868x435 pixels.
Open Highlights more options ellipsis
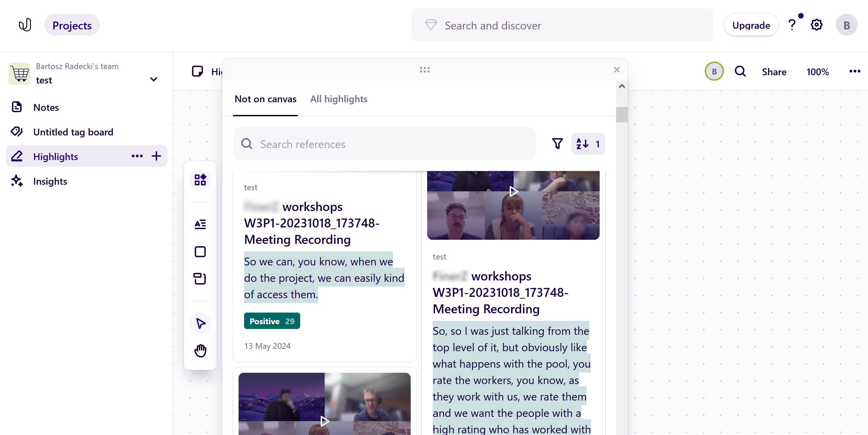[x=137, y=156]
